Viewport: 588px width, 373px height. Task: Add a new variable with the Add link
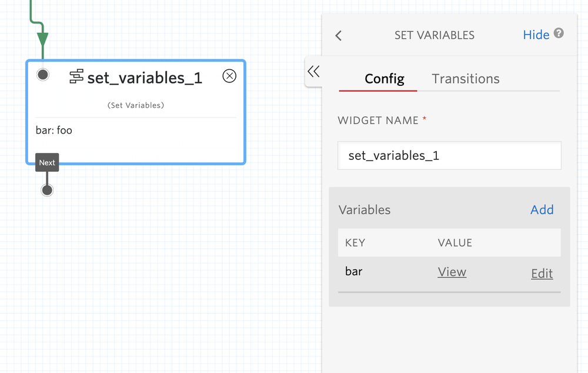tap(542, 209)
